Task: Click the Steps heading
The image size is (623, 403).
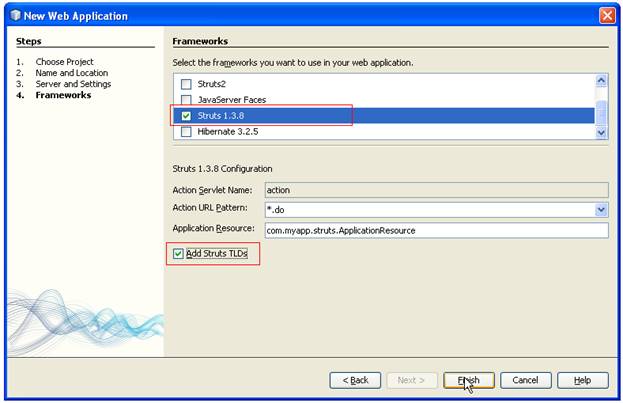Action: (29, 41)
